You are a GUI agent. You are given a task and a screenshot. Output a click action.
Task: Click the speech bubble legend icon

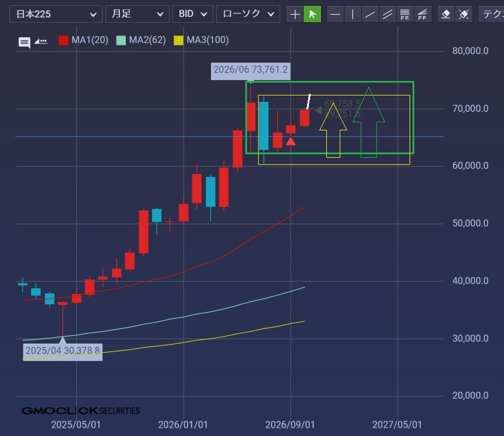coord(24,42)
